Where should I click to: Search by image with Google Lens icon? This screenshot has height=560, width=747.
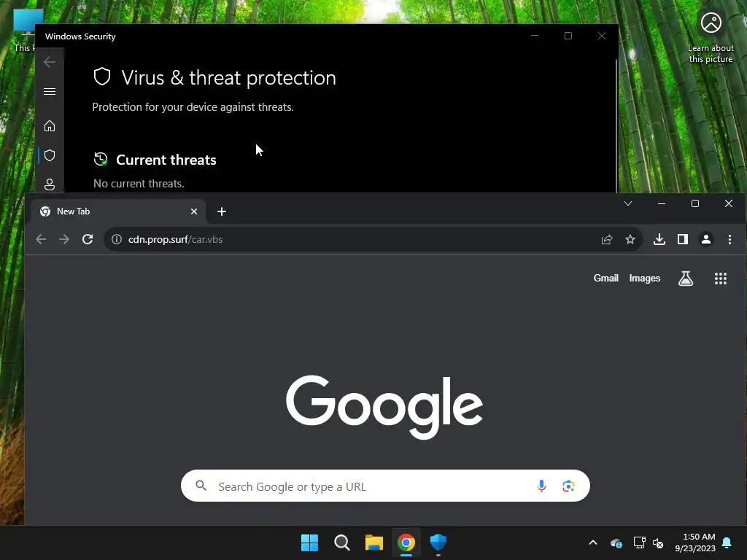[568, 486]
